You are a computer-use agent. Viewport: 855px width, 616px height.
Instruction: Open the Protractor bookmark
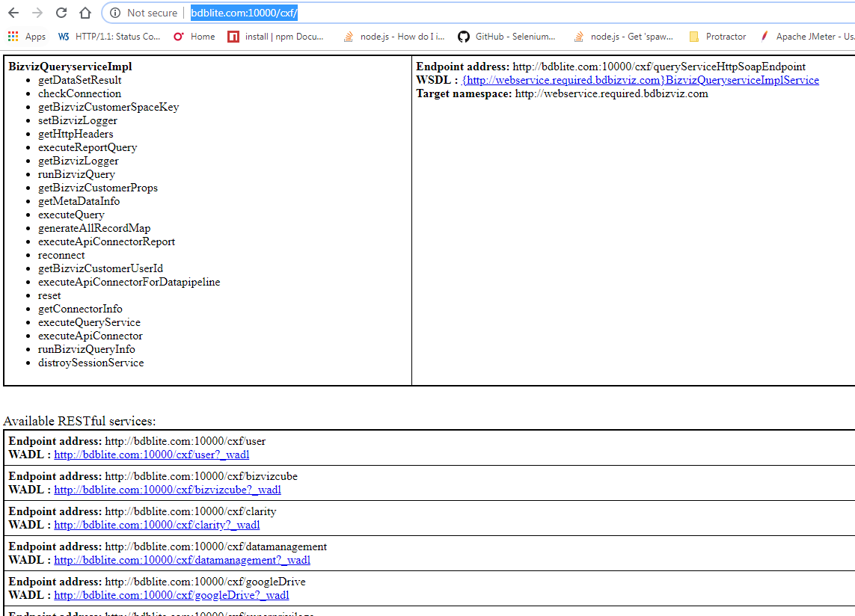[717, 37]
